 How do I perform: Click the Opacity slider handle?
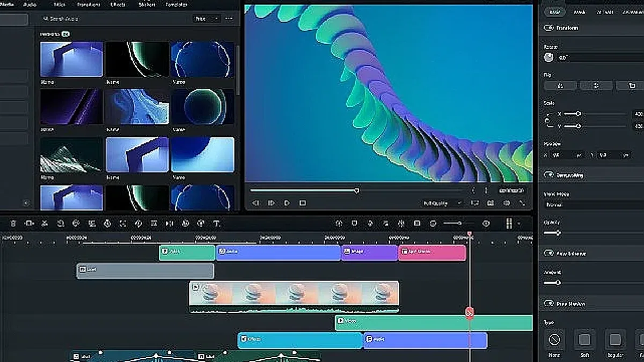click(558, 233)
